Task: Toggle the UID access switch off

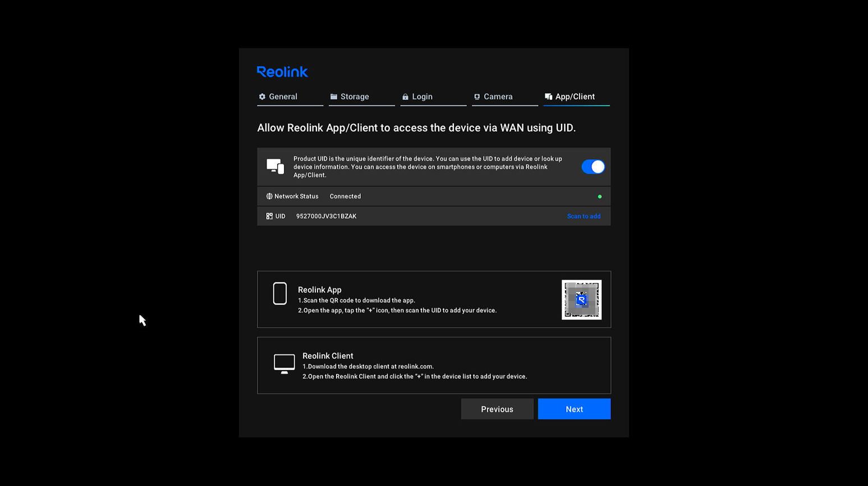Action: point(593,166)
